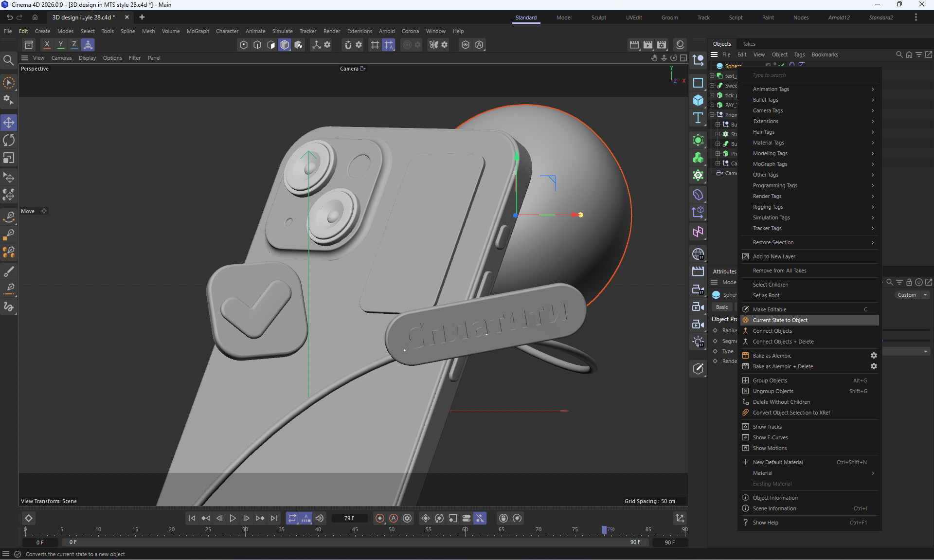The height and width of the screenshot is (560, 934).
Task: Toggle X axis lock
Action: point(47,45)
